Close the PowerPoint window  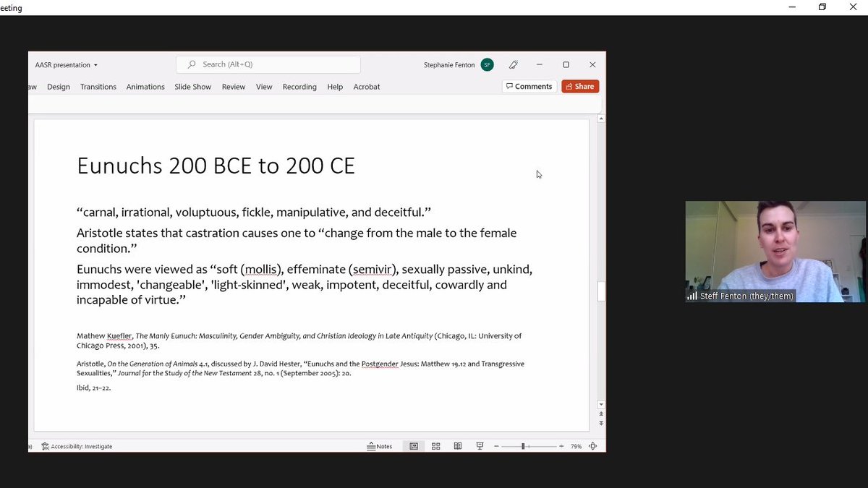pos(592,64)
